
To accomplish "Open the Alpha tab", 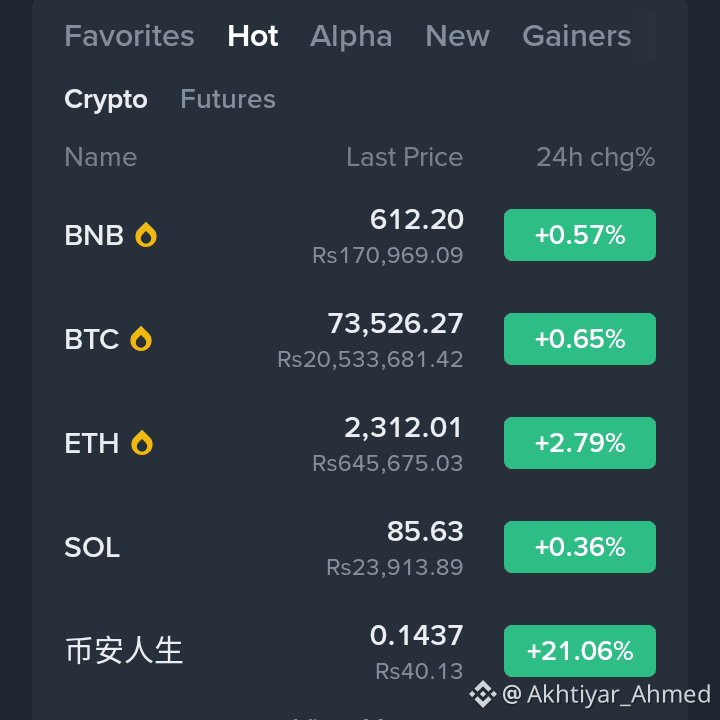I will [351, 36].
